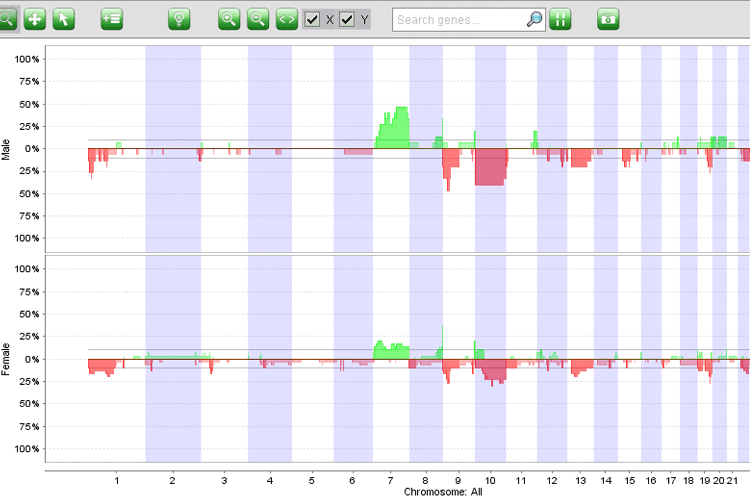The image size is (750, 500).
Task: Click the green chromosome 7 gain in Male track
Action: coord(395,130)
